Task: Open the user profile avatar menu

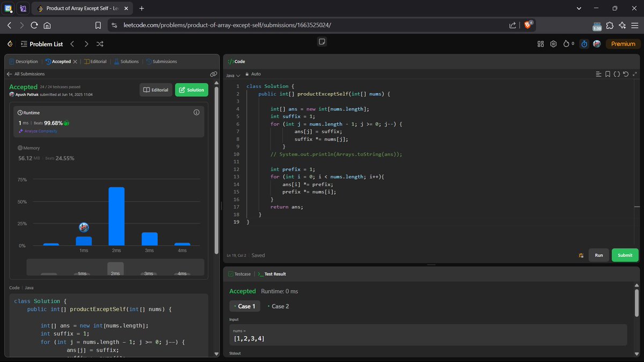Action: (597, 44)
